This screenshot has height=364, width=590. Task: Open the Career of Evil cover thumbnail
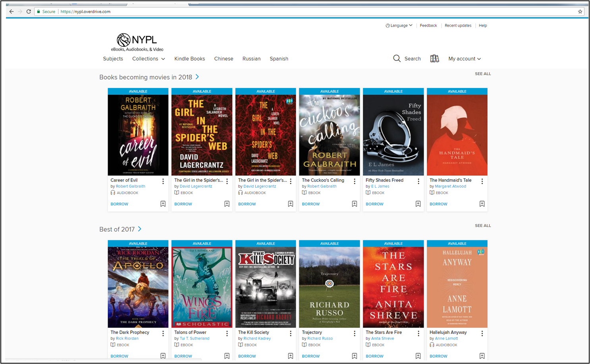click(138, 135)
